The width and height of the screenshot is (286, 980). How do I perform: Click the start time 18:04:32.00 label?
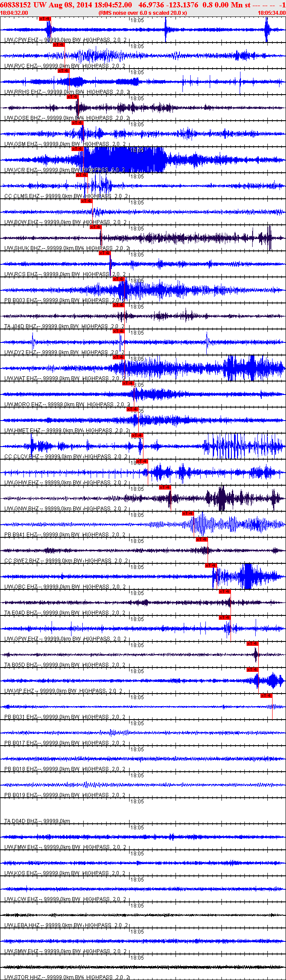[x=14, y=13]
